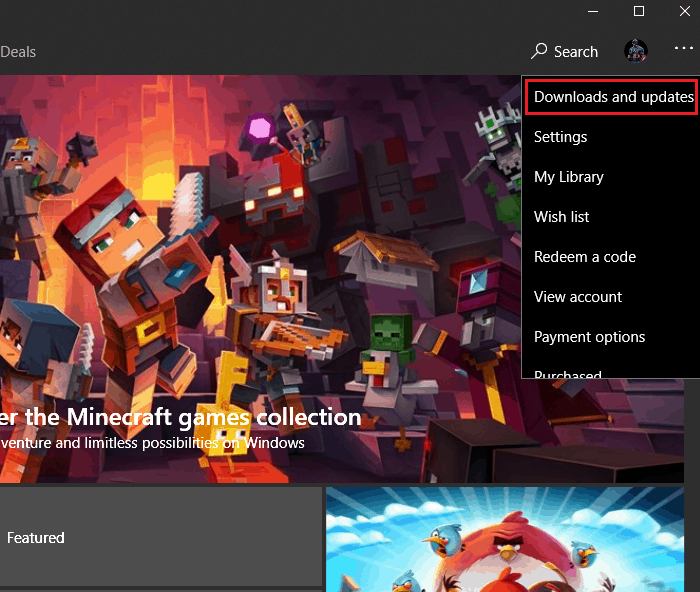Maximize the Microsoft Store window
This screenshot has width=700, height=592.
click(639, 11)
